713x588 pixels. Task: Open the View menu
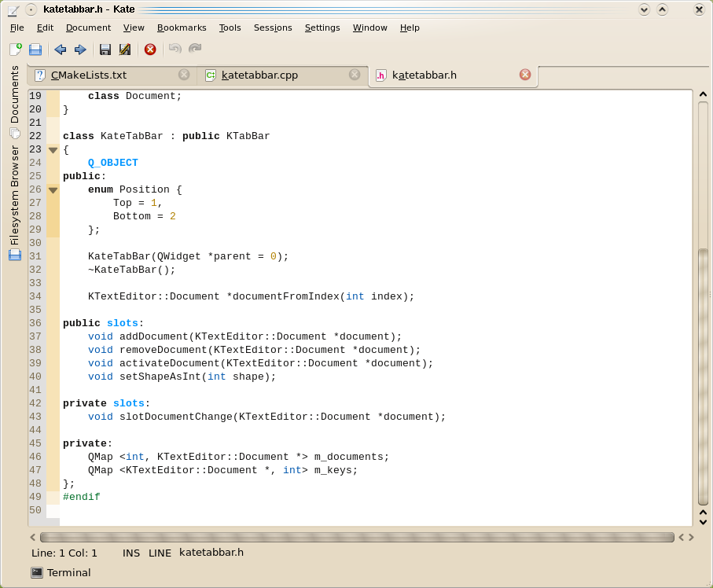pos(134,28)
